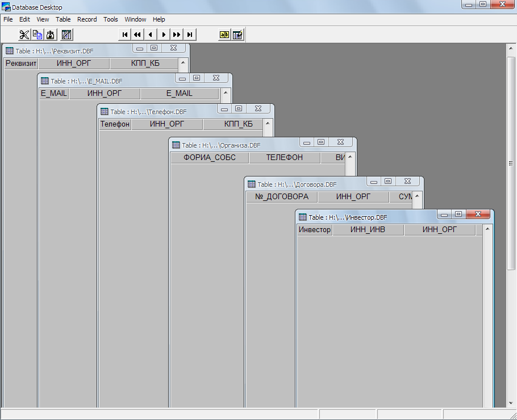The image size is (517, 420).
Task: Maximize the Инвестор.DBF table window
Action: pos(458,214)
